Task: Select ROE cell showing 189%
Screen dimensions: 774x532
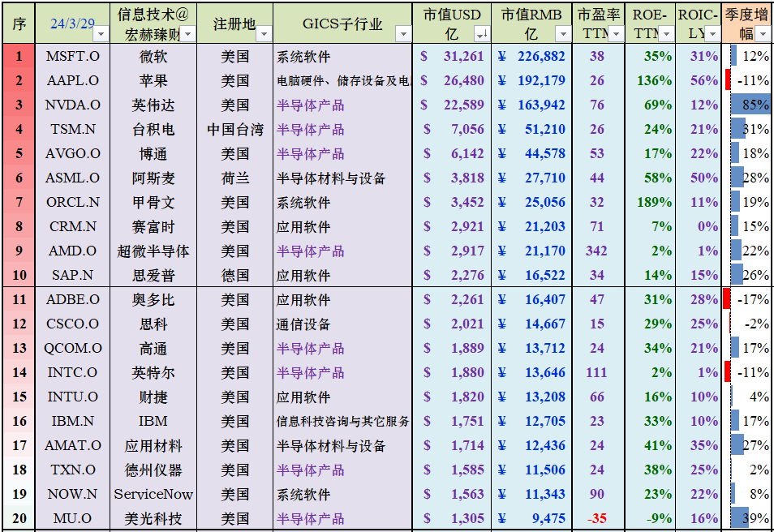Action: click(650, 202)
